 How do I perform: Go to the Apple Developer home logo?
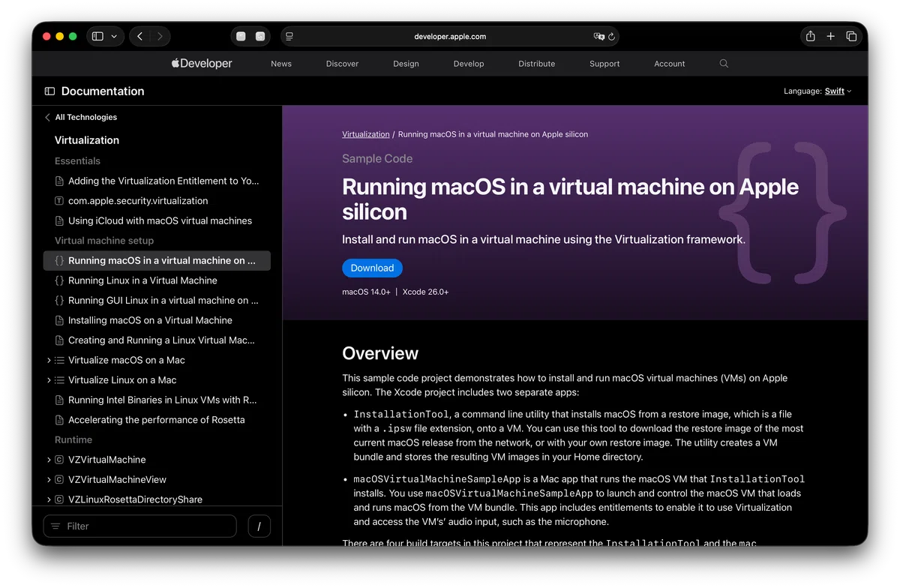(202, 64)
